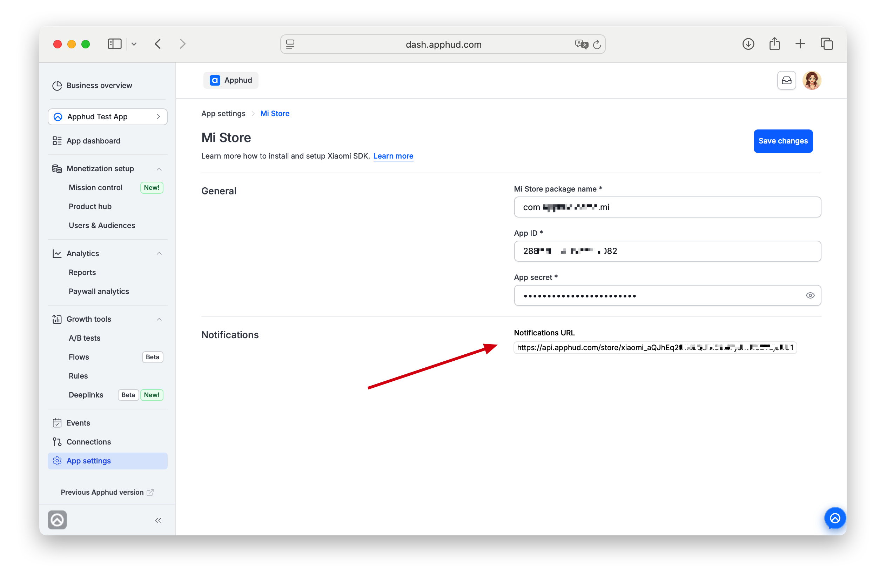Open App settings in sidebar
The width and height of the screenshot is (886, 588).
pos(108,461)
